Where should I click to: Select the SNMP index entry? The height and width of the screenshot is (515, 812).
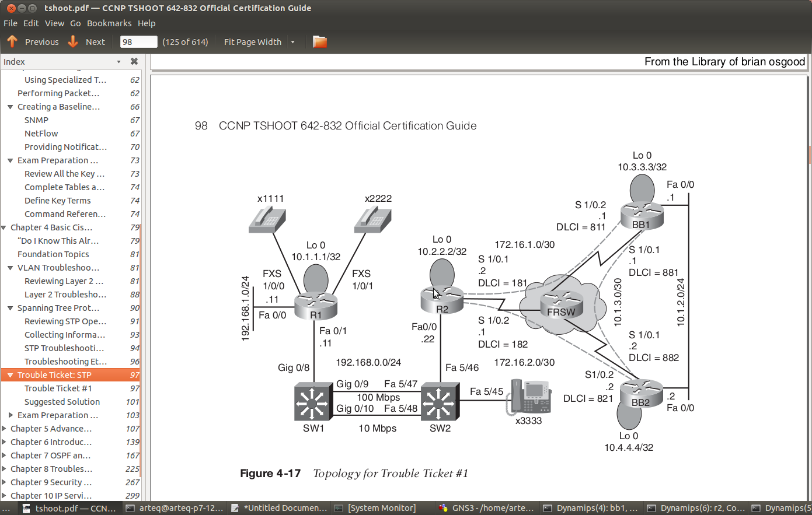(36, 120)
